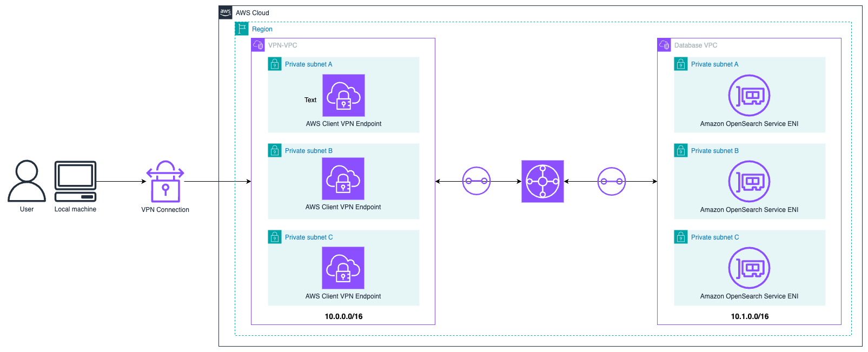The width and height of the screenshot is (868, 352).
Task: Click lock icon of Database VPC Private subnet A
Action: coord(681,64)
